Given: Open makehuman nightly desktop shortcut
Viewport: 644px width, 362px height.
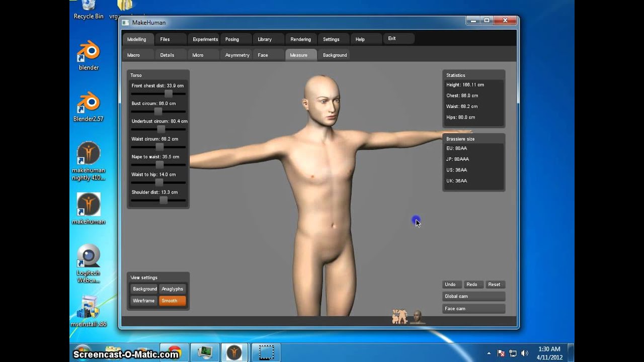Looking at the screenshot, I should pyautogui.click(x=89, y=161).
